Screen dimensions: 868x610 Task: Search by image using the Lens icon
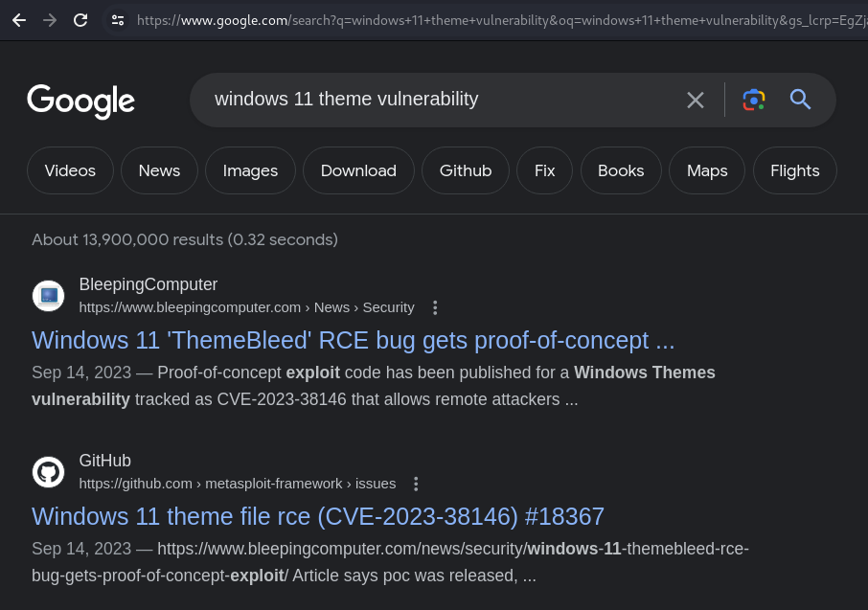click(753, 100)
